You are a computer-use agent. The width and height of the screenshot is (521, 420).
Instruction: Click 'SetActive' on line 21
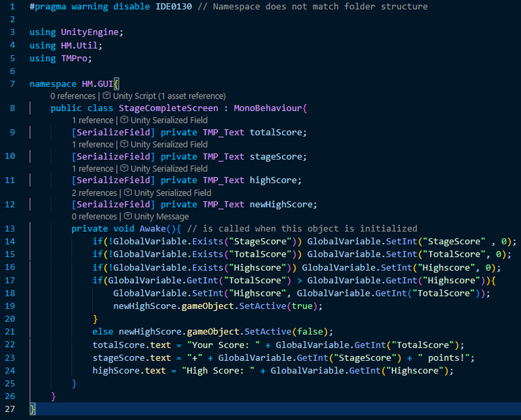(x=268, y=332)
